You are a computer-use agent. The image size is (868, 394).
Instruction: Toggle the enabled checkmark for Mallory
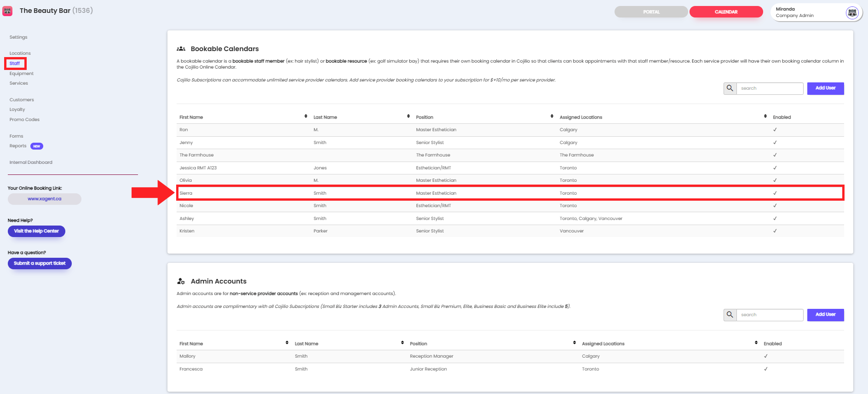766,356
